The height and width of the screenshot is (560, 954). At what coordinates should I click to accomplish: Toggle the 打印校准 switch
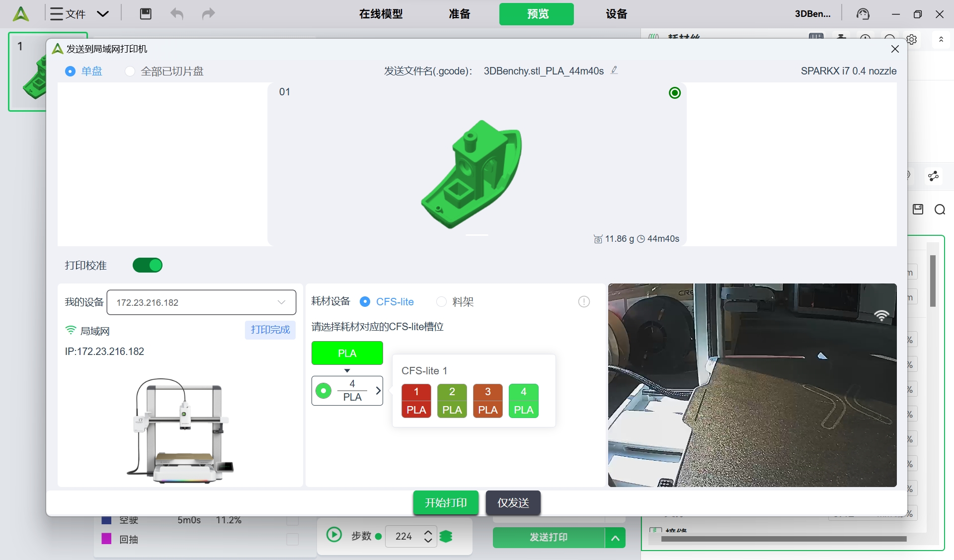[x=148, y=265]
